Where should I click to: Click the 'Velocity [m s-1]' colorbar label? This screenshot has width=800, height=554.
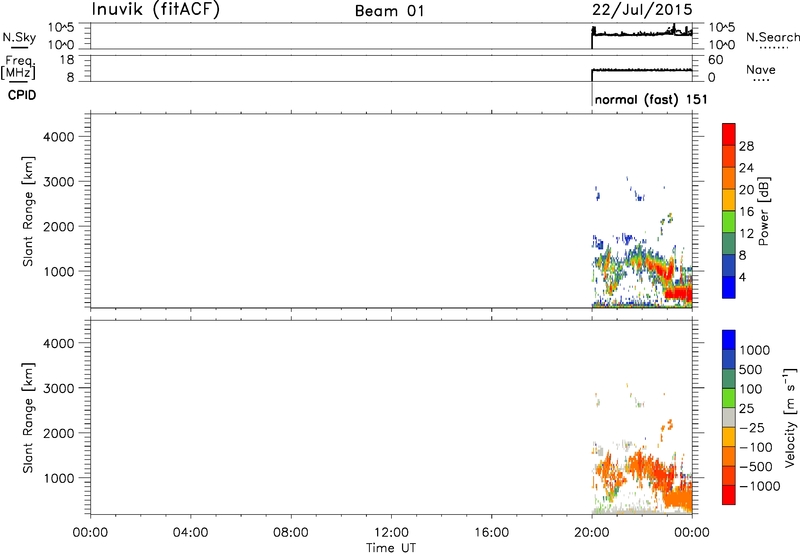pyautogui.click(x=790, y=417)
